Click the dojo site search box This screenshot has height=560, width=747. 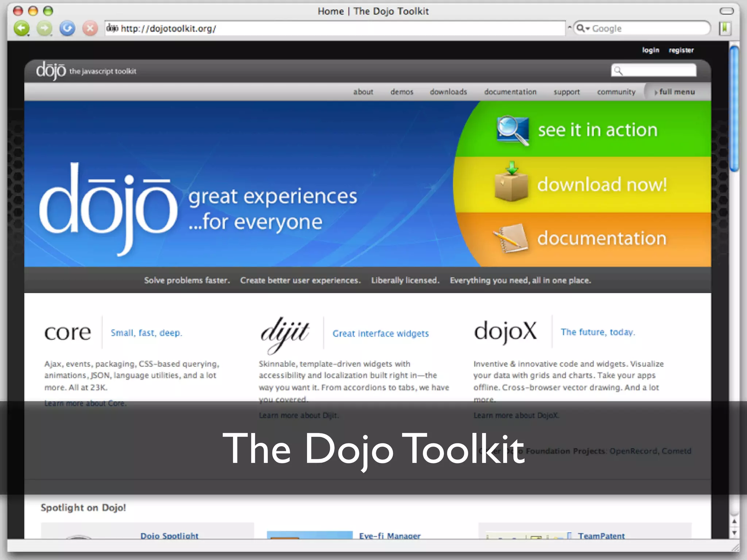(654, 70)
